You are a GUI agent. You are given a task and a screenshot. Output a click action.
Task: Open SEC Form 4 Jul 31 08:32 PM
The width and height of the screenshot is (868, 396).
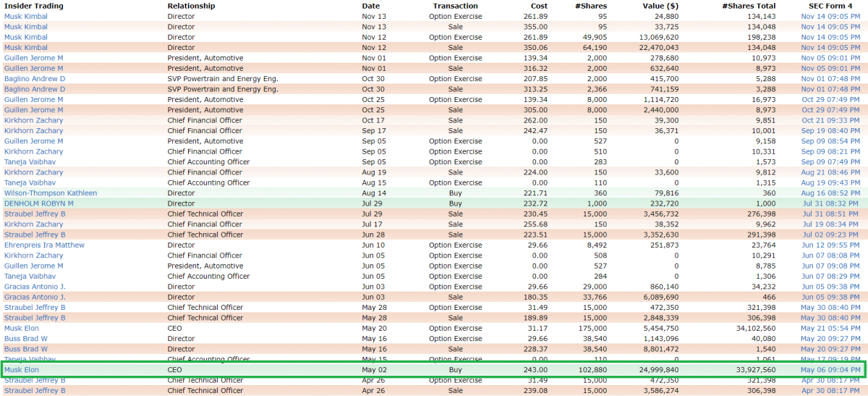832,203
